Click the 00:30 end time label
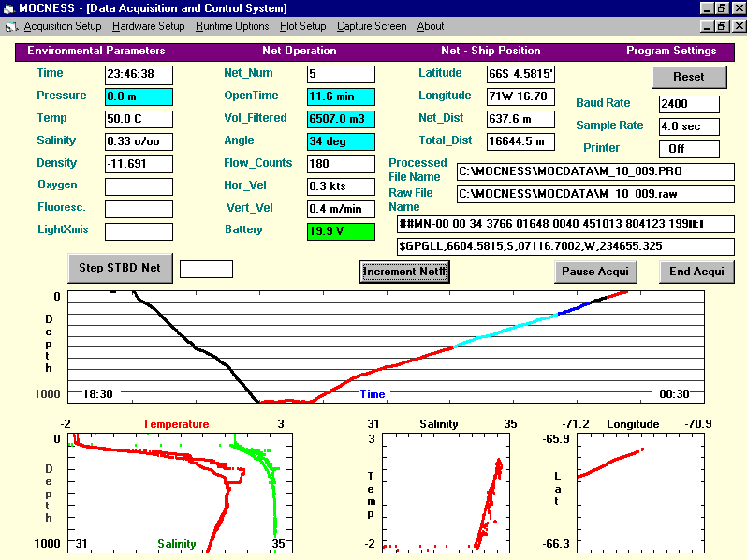Image resolution: width=747 pixels, height=560 pixels. point(675,394)
